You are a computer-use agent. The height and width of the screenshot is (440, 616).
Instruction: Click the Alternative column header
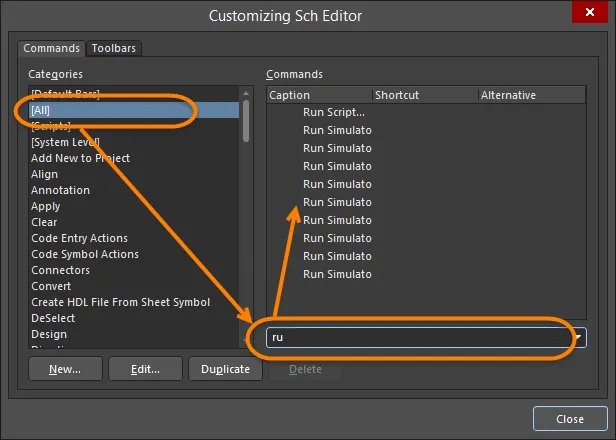[x=532, y=95]
